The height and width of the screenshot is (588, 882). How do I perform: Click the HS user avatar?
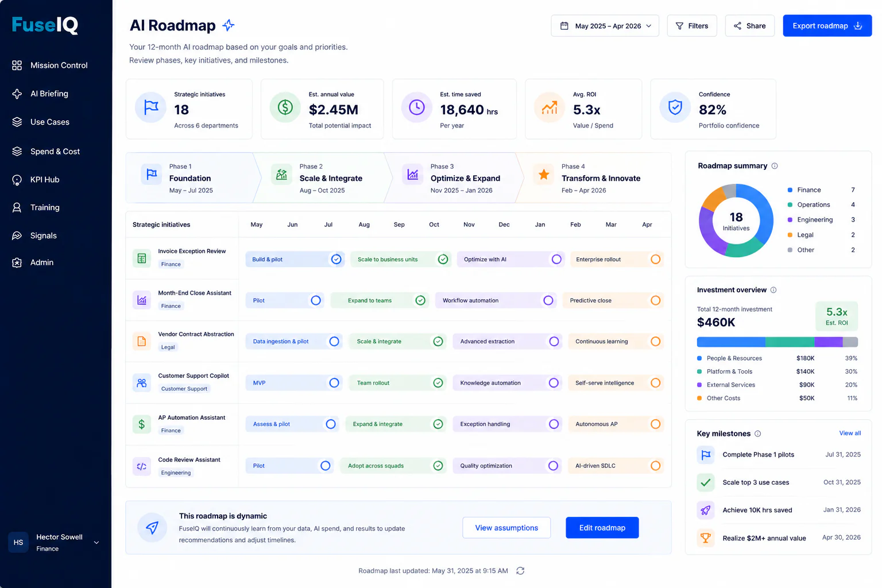[18, 542]
